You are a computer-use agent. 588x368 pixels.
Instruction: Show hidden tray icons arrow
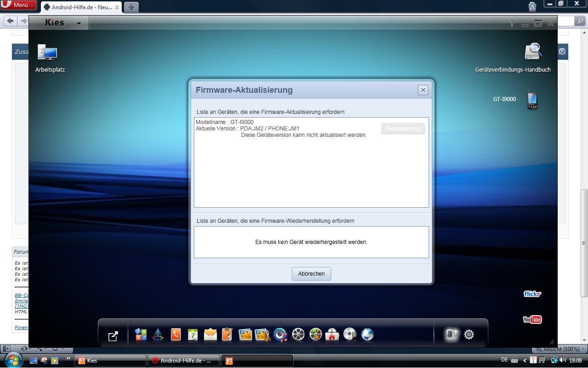point(525,361)
